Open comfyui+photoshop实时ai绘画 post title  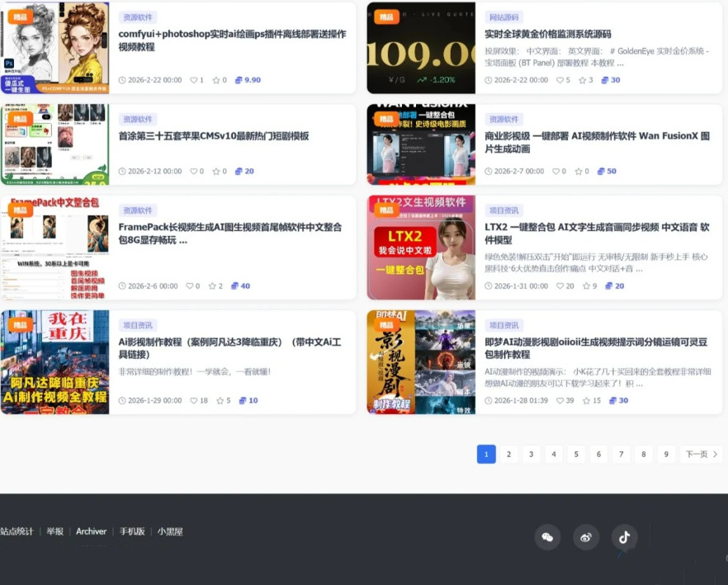tap(232, 40)
